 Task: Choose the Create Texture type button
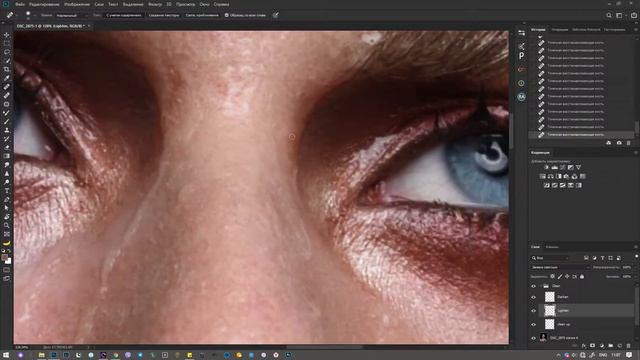click(164, 15)
